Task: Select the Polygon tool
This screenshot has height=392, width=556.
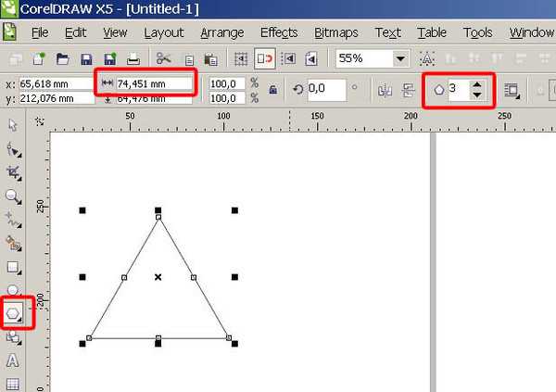Action: point(14,313)
